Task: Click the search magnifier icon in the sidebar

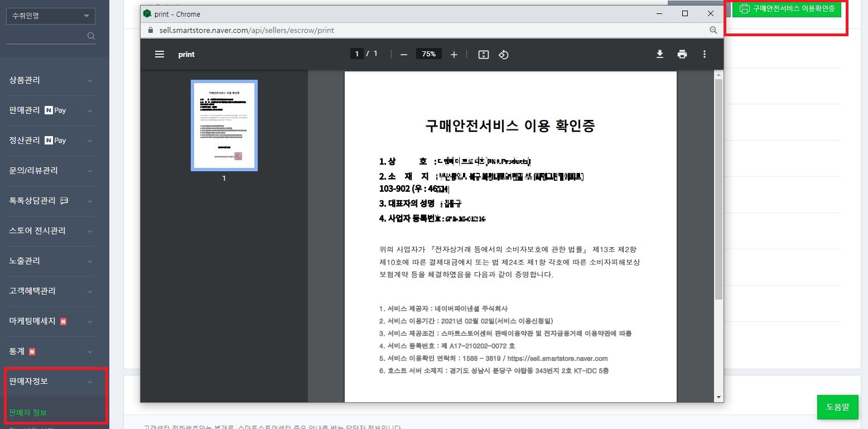Action: point(91,36)
